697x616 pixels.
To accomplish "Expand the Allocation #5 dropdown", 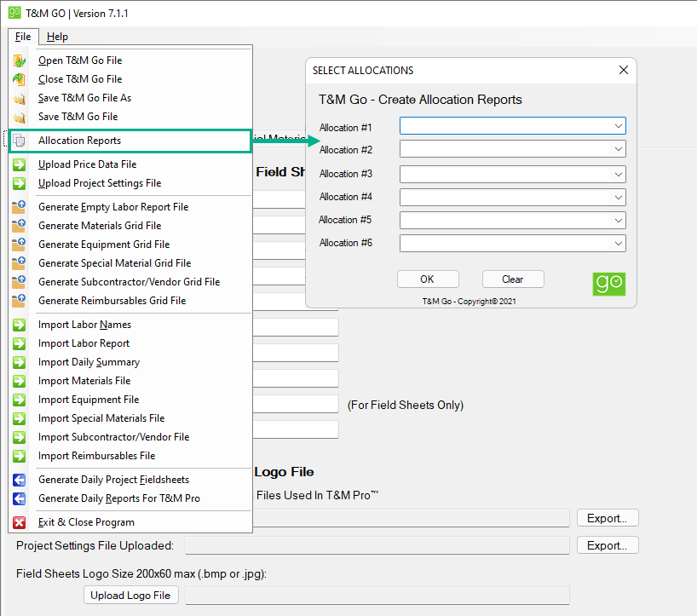I will tap(619, 221).
